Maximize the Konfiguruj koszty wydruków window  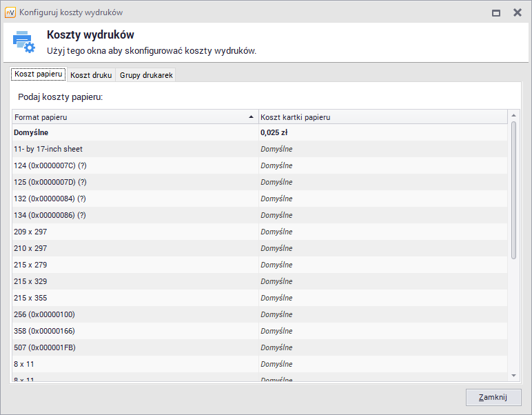coord(495,12)
